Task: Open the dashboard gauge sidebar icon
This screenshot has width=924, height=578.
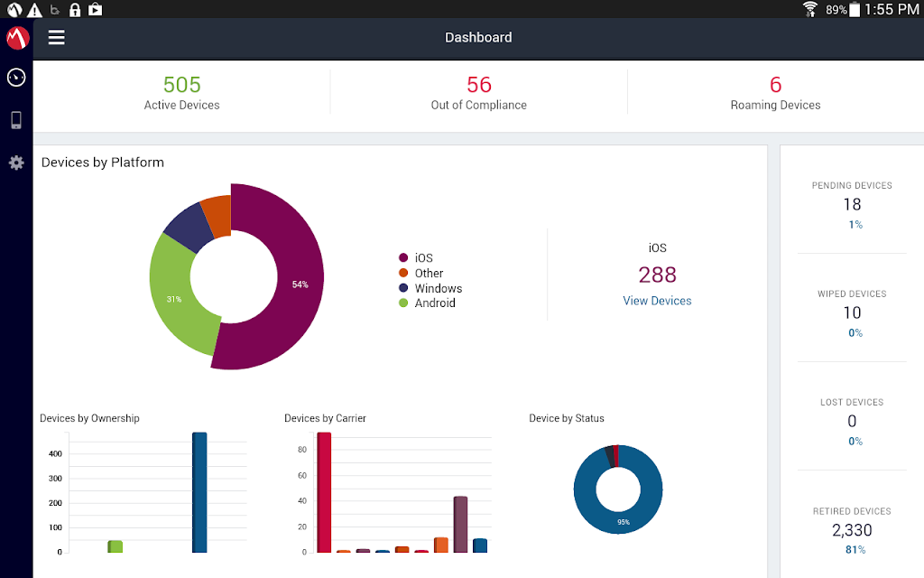Action: 16,78
